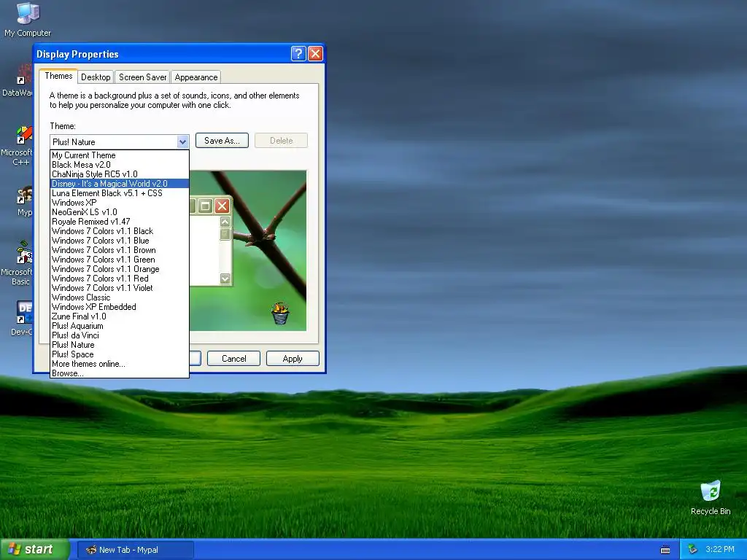Click the Save As... button
This screenshot has width=747, height=560.
tap(222, 141)
